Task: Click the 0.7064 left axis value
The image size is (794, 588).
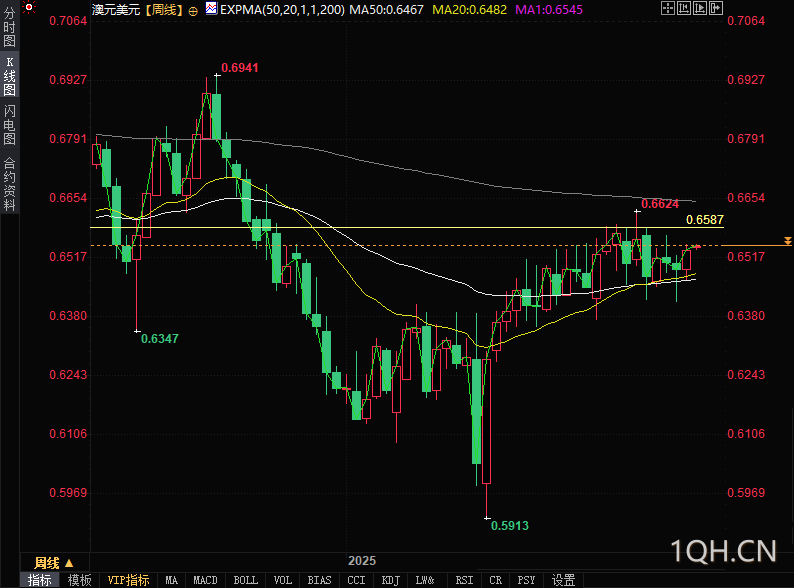Action: [68, 21]
